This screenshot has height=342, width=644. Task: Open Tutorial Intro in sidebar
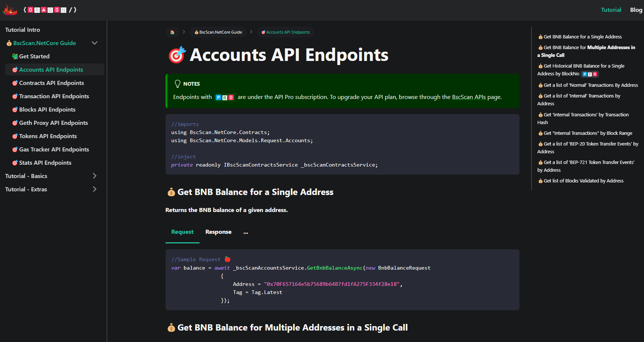pos(23,30)
